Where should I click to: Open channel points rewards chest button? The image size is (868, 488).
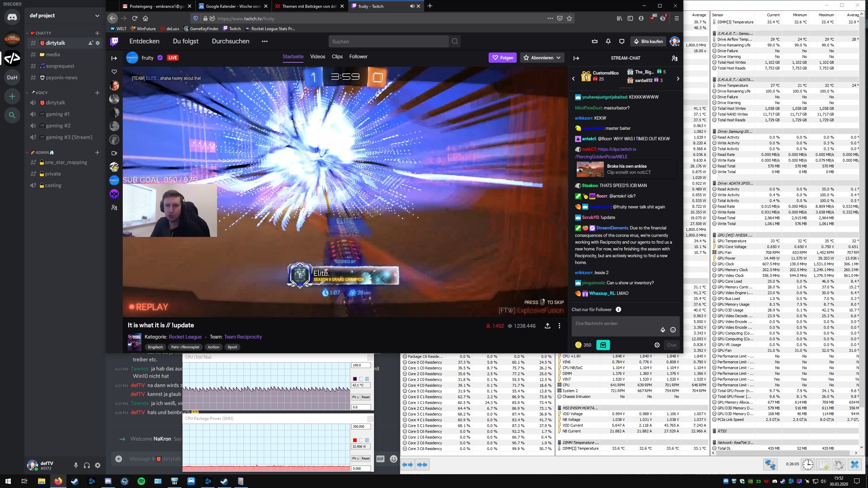[x=603, y=345]
